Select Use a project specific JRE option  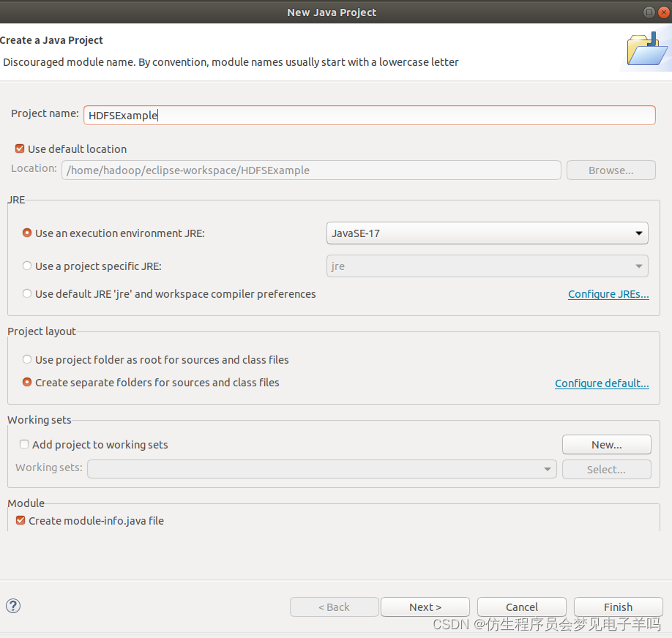(x=27, y=266)
